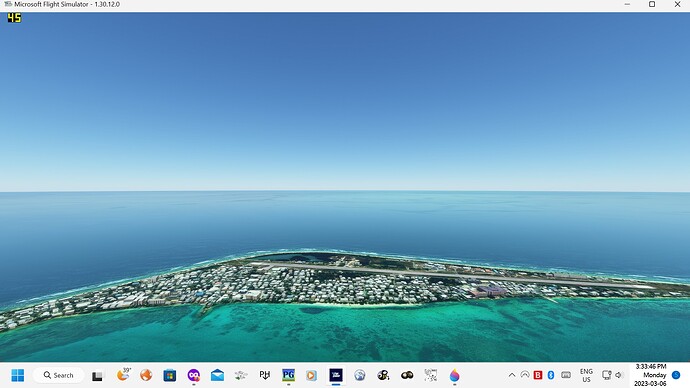The image size is (690, 388).
Task: Open the white map-sketch taskbar icon
Action: click(431, 375)
